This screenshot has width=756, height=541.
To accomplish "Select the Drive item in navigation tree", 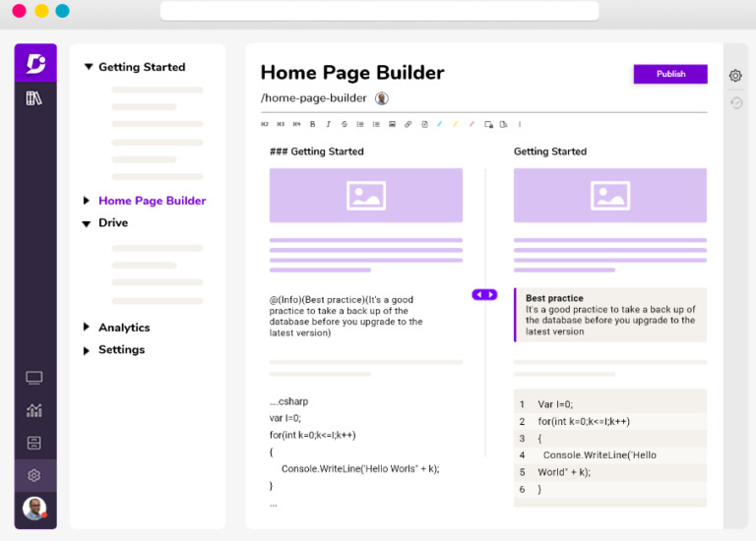I will tap(113, 223).
